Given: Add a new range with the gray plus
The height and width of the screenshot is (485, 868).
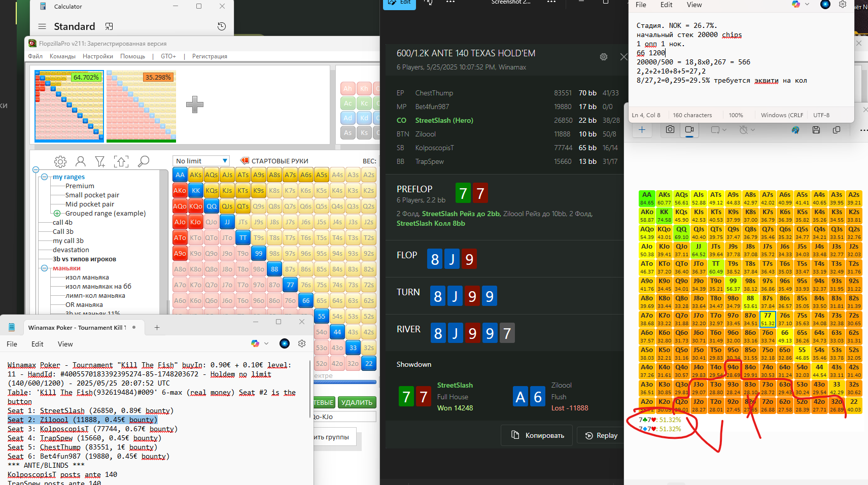Looking at the screenshot, I should [194, 105].
